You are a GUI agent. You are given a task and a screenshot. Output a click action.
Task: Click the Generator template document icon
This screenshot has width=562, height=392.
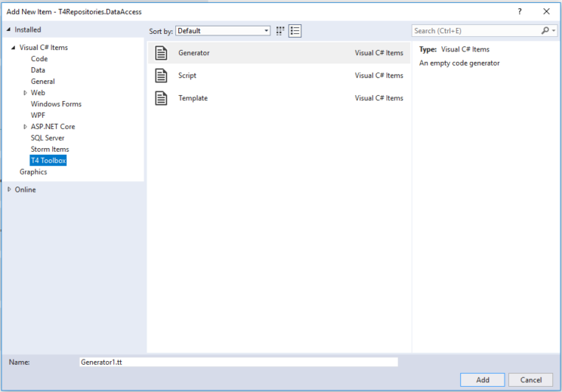click(x=161, y=53)
